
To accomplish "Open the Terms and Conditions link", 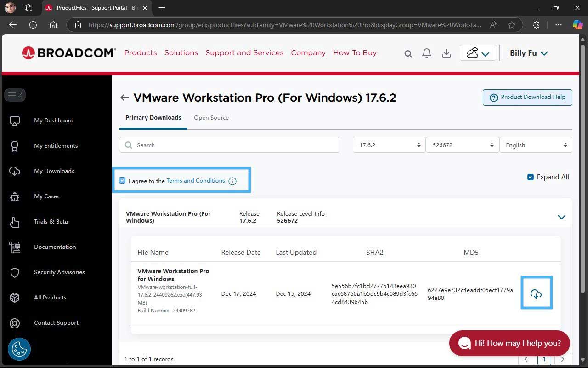I will pos(195,180).
